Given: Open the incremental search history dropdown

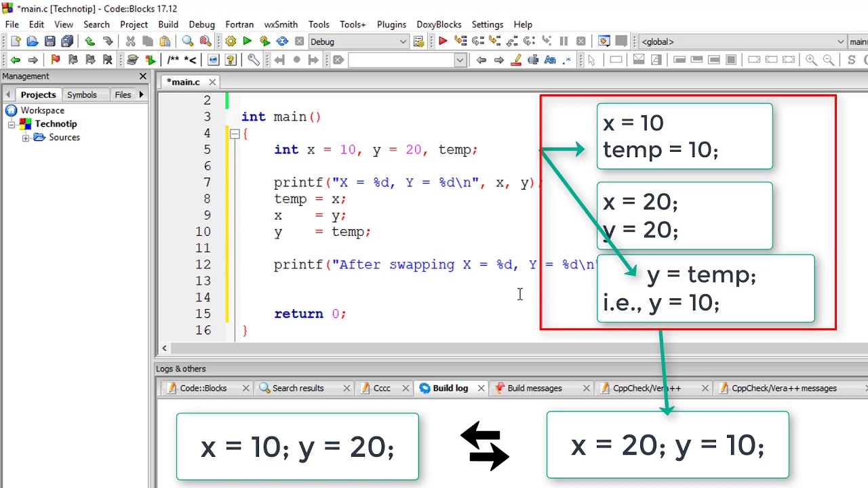Looking at the screenshot, I should click(460, 60).
